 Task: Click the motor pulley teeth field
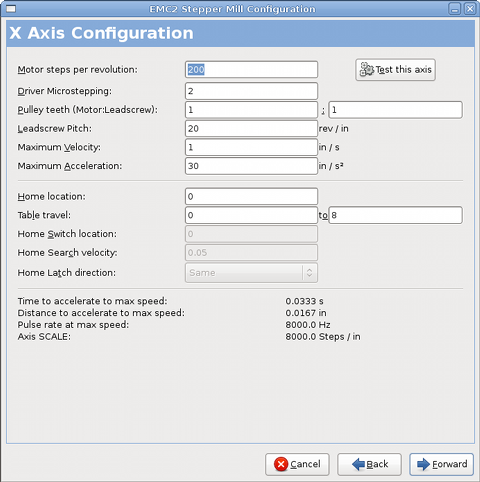[251, 110]
